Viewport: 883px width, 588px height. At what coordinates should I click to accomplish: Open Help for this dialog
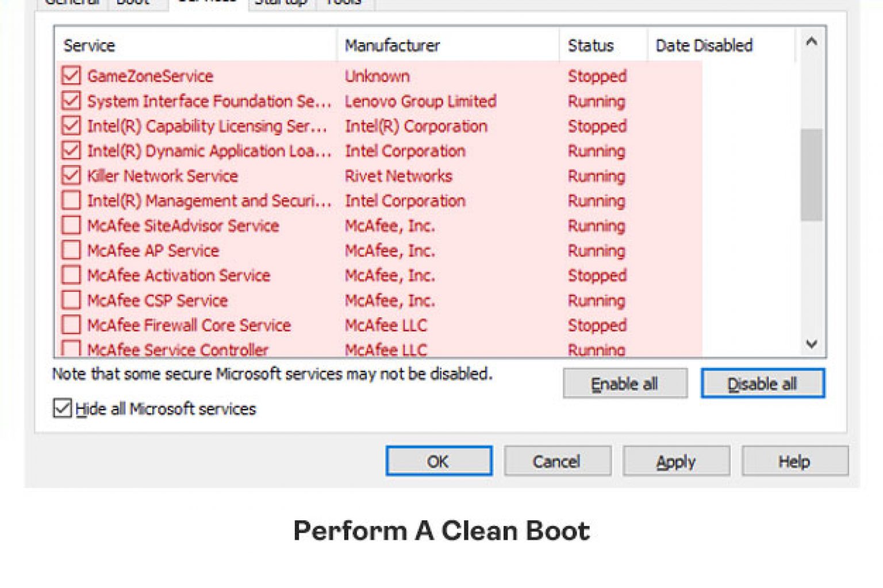(794, 461)
